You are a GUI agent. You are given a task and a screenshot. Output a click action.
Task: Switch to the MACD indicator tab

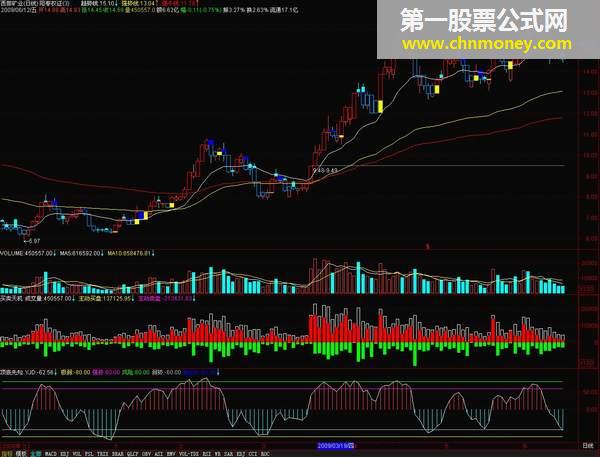[51, 454]
